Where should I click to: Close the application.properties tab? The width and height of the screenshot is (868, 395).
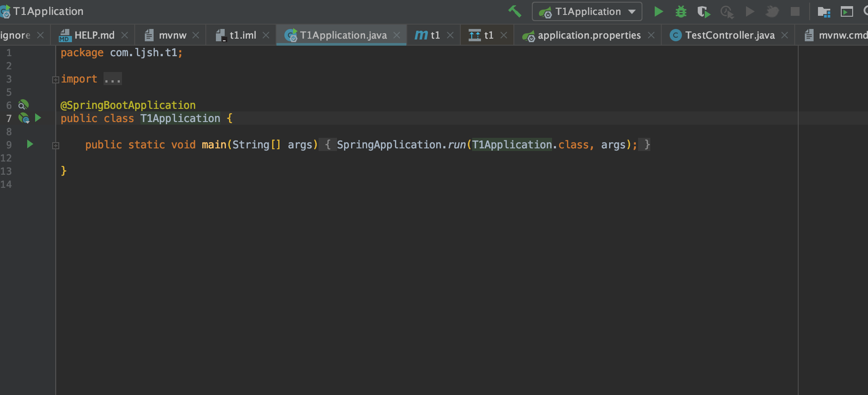pos(651,35)
